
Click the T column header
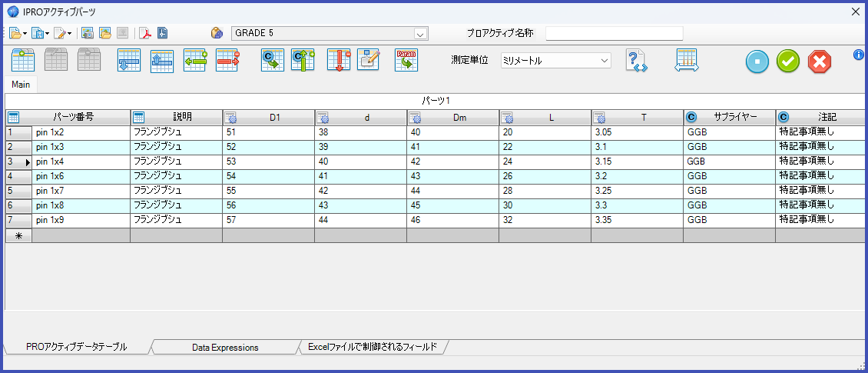coord(637,117)
